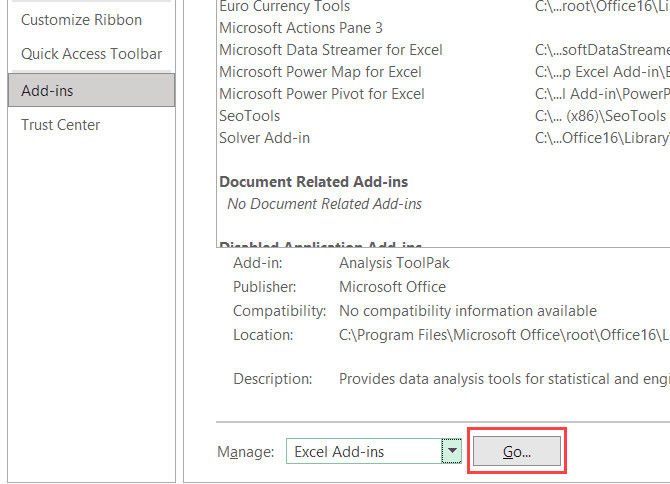Select Euro Currency Tools in add-in list
This screenshot has height=484, width=670.
point(284,7)
